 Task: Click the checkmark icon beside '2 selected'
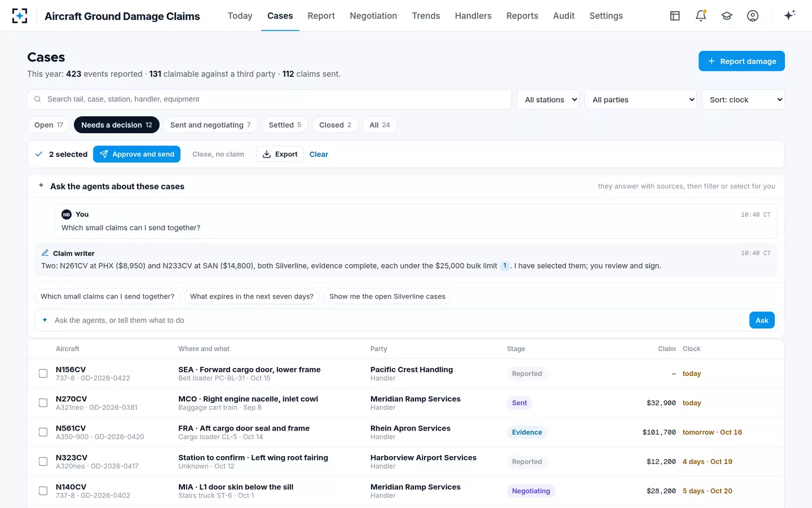39,154
